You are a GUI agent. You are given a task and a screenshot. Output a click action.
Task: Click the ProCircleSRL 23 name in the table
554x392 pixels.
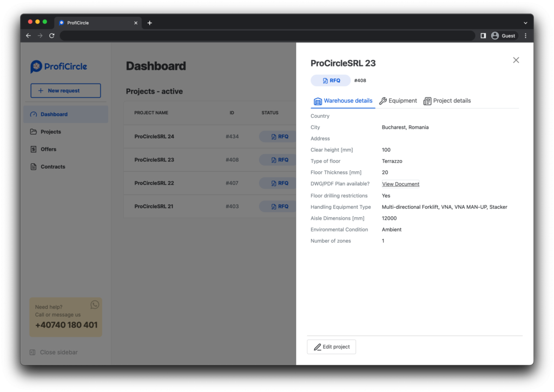pos(154,160)
